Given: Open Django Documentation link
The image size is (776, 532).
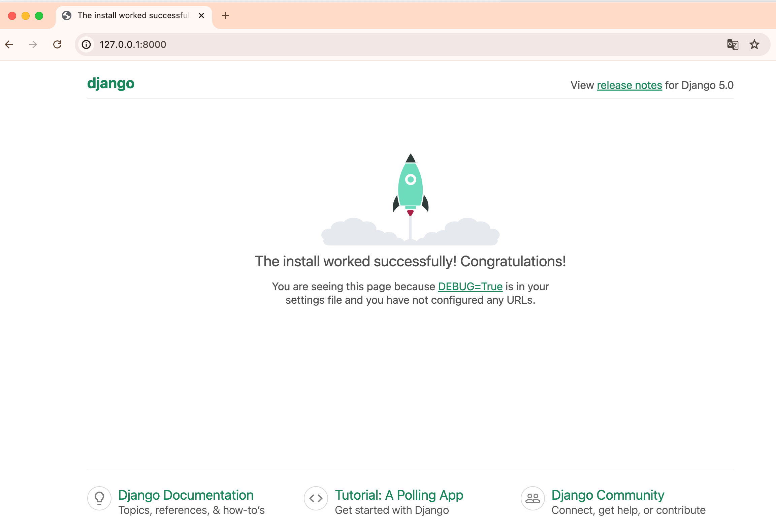Looking at the screenshot, I should coord(186,495).
